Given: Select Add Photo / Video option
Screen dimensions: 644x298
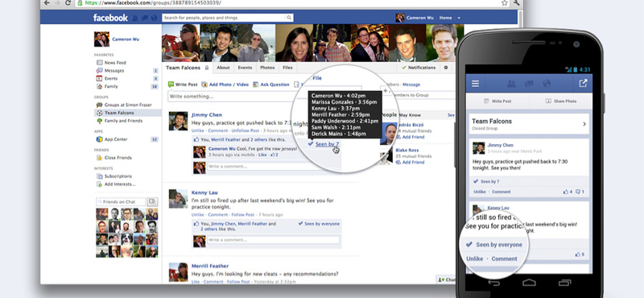Looking at the screenshot, I should (225, 85).
